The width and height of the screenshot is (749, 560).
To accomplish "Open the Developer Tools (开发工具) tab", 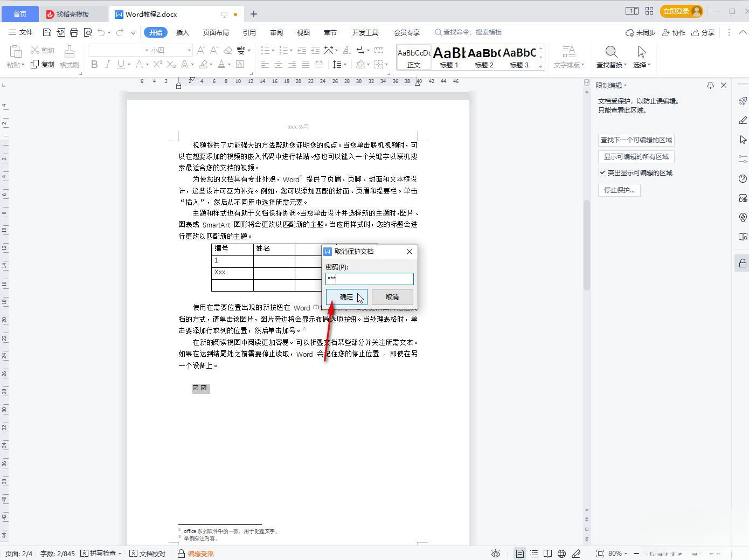I will (x=365, y=32).
